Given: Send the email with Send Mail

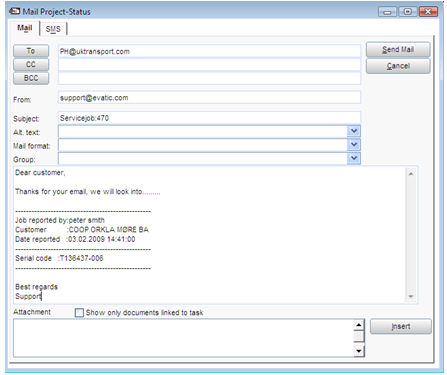Looking at the screenshot, I should 398,50.
